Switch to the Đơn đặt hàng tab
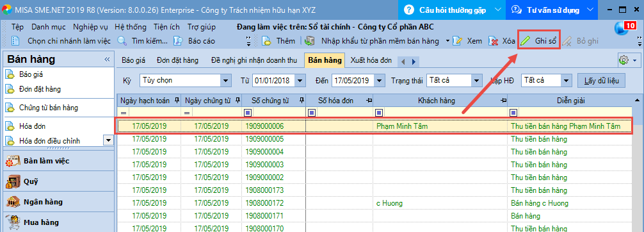 (x=177, y=60)
